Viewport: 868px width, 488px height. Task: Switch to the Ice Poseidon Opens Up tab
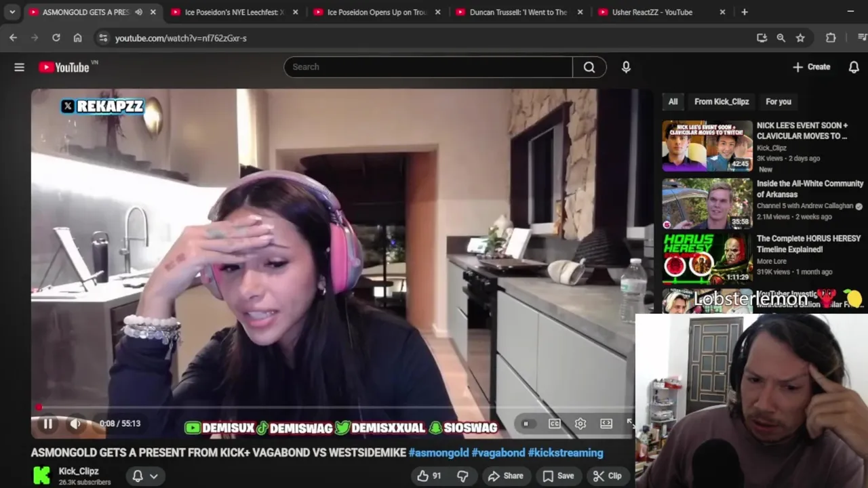coord(377,12)
